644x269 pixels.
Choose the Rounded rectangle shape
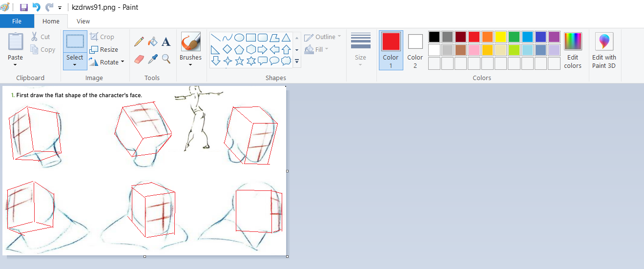(x=263, y=38)
